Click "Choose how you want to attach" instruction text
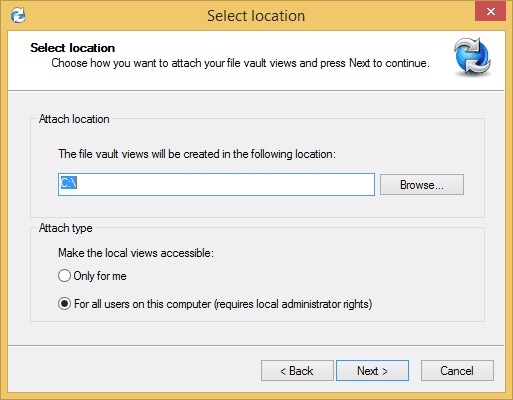The height and width of the screenshot is (400, 513). coord(240,63)
